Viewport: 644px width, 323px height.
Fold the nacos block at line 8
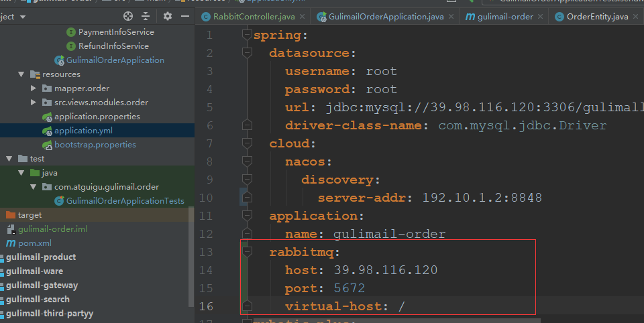click(247, 161)
